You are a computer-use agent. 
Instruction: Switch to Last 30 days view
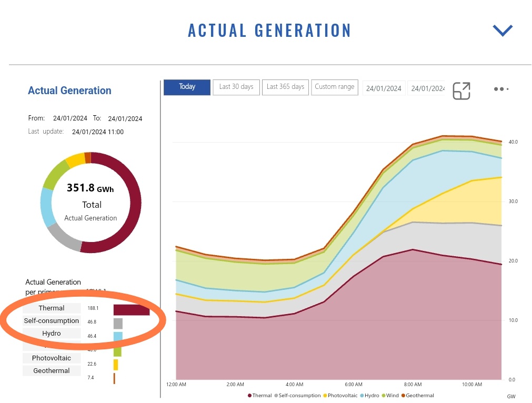point(236,87)
